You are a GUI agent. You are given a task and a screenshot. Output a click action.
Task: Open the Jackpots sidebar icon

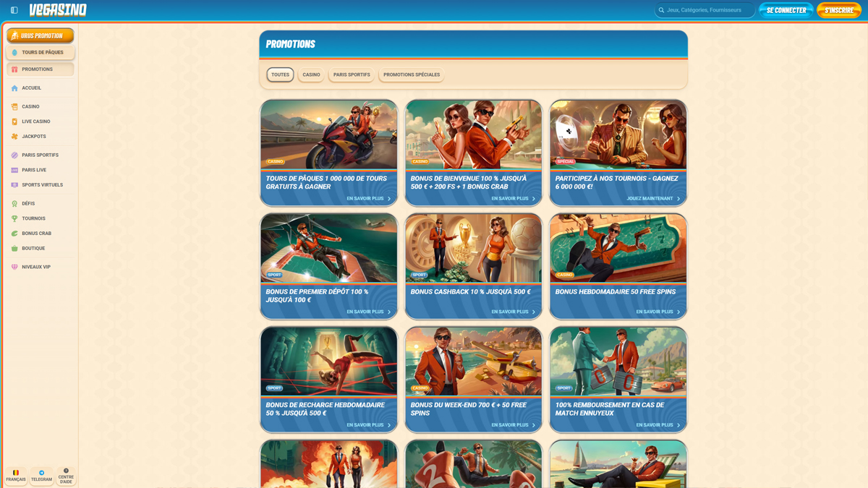tap(14, 137)
